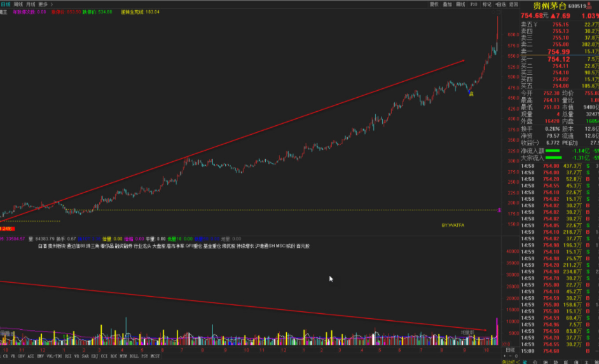Click the 净资 value 79.57
Viewport: 599px width, 364px height.
pos(553,135)
